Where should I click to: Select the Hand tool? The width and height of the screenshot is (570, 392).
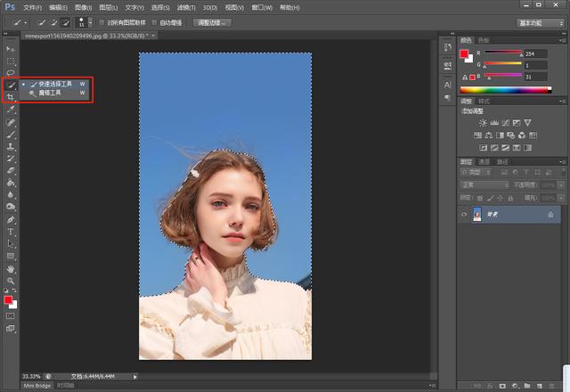11,269
